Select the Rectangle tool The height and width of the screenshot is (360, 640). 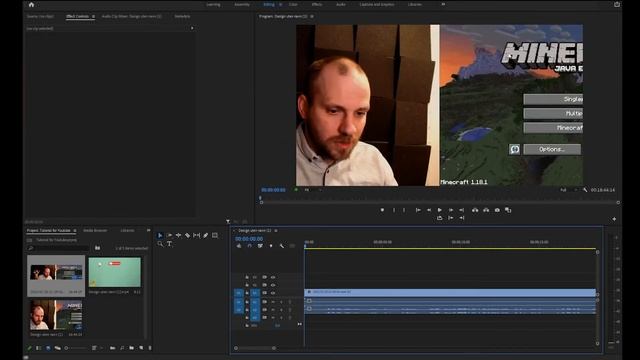[x=215, y=236]
